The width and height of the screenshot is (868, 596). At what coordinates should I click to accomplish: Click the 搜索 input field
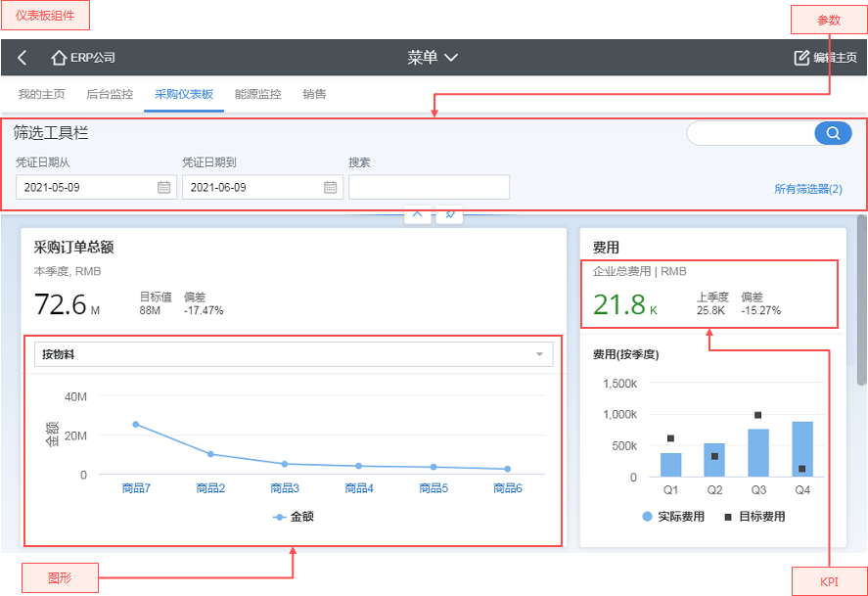coord(429,187)
